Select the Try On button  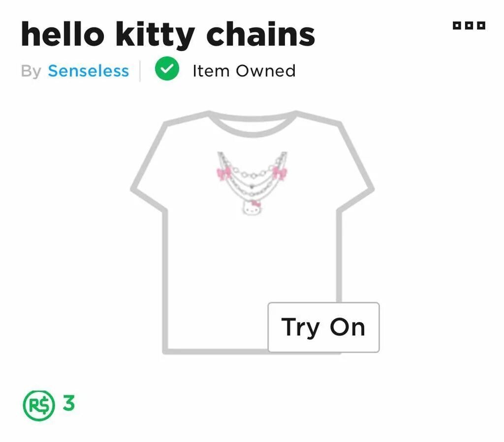(324, 327)
